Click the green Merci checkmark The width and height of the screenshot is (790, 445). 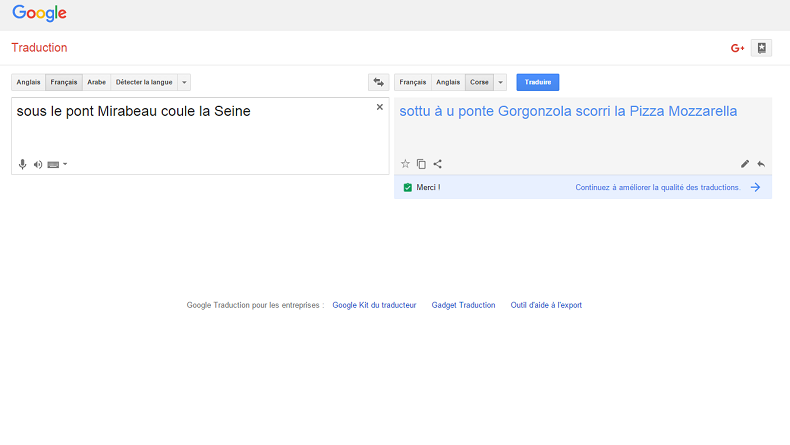408,187
